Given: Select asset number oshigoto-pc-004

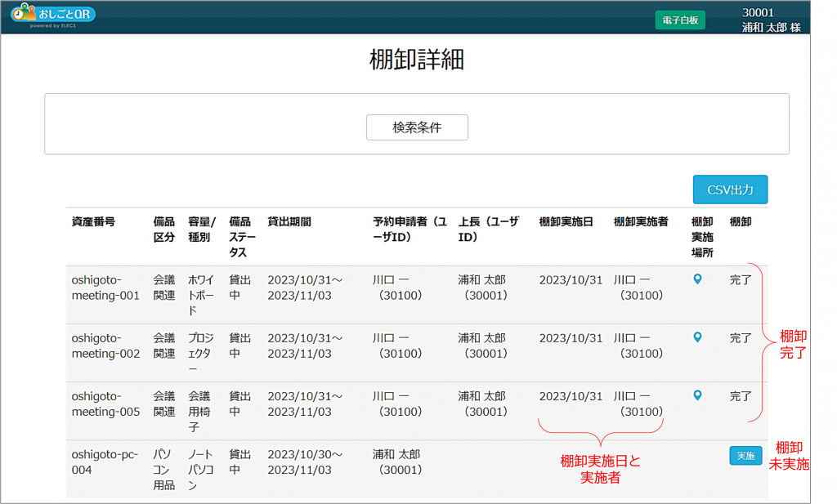Looking at the screenshot, I should pos(105,462).
